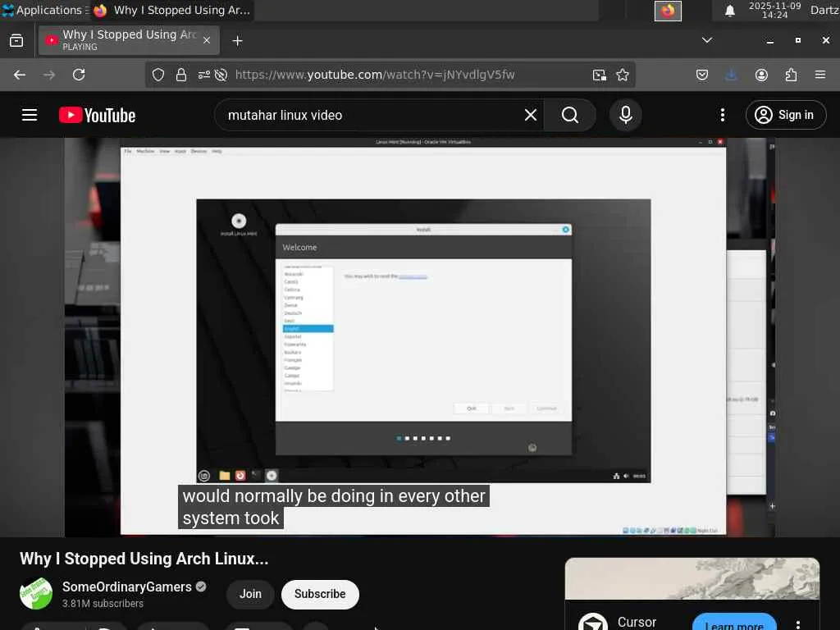Subscribe to SomeOrdinaryGamers
Viewport: 840px width, 630px height.
click(x=320, y=594)
